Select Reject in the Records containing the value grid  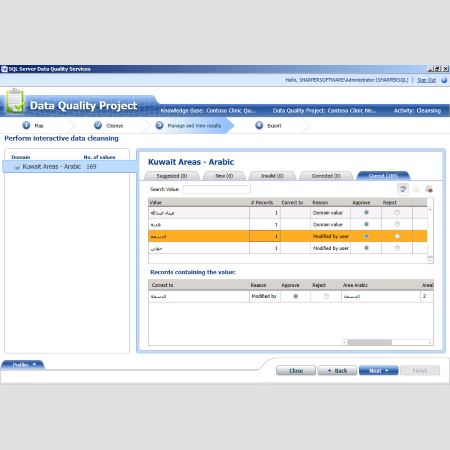(x=326, y=296)
